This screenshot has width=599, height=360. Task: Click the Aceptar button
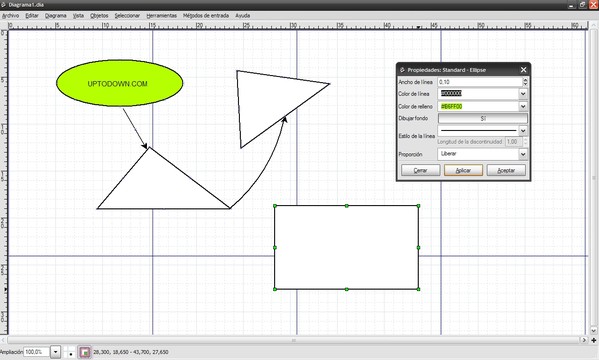click(x=506, y=170)
